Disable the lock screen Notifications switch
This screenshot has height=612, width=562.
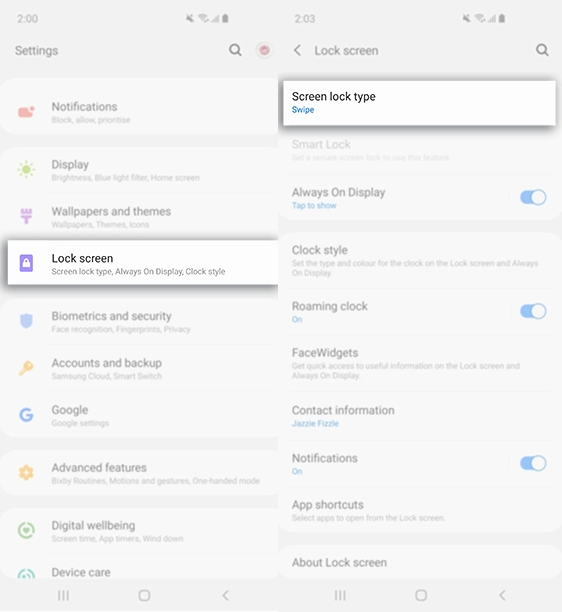(533, 463)
